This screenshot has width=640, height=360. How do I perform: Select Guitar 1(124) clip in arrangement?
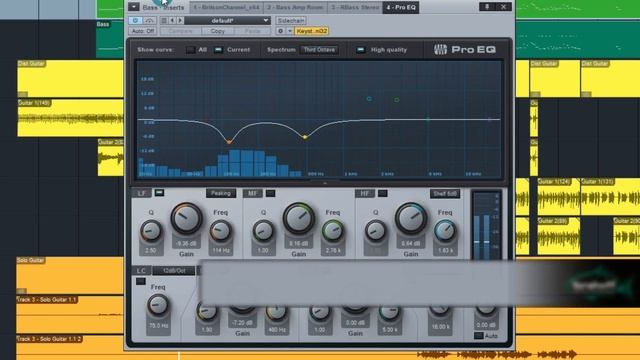(x=558, y=197)
